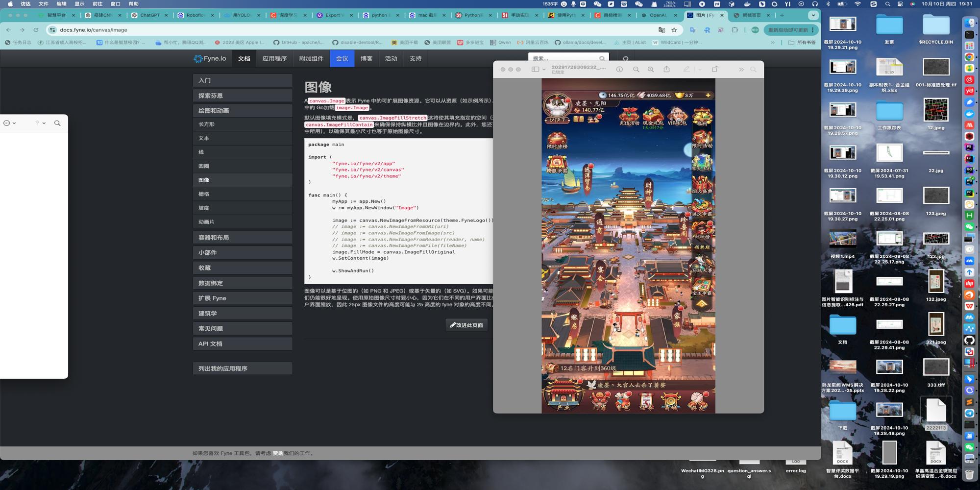Open the browser extensions puzzle icon
Image resolution: width=980 pixels, height=490 pixels.
pyautogui.click(x=735, y=30)
